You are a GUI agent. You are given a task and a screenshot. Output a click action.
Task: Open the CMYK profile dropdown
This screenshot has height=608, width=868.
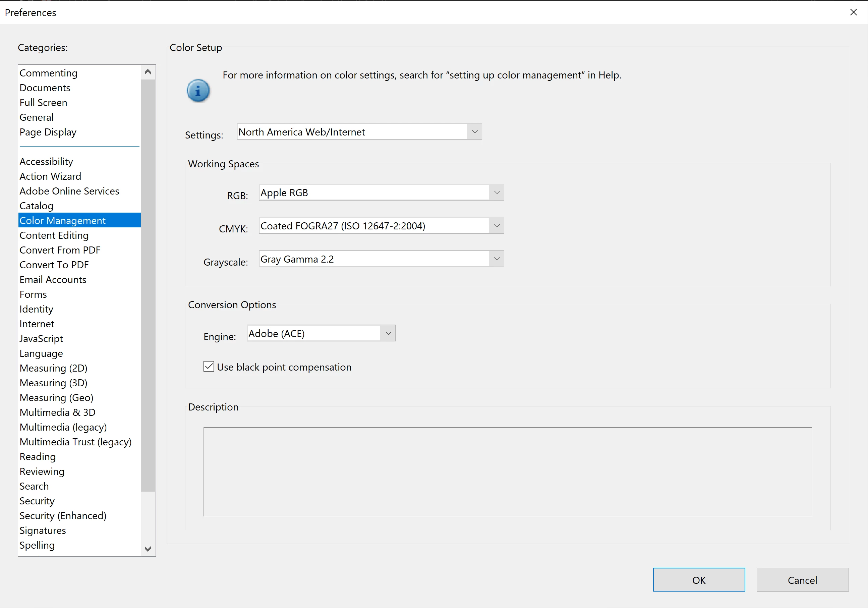[497, 226]
